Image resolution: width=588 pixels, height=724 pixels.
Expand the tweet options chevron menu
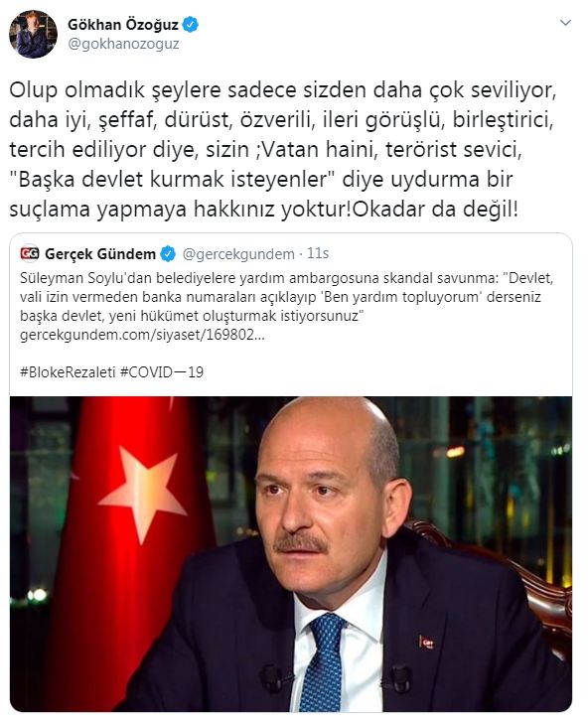click(x=565, y=23)
